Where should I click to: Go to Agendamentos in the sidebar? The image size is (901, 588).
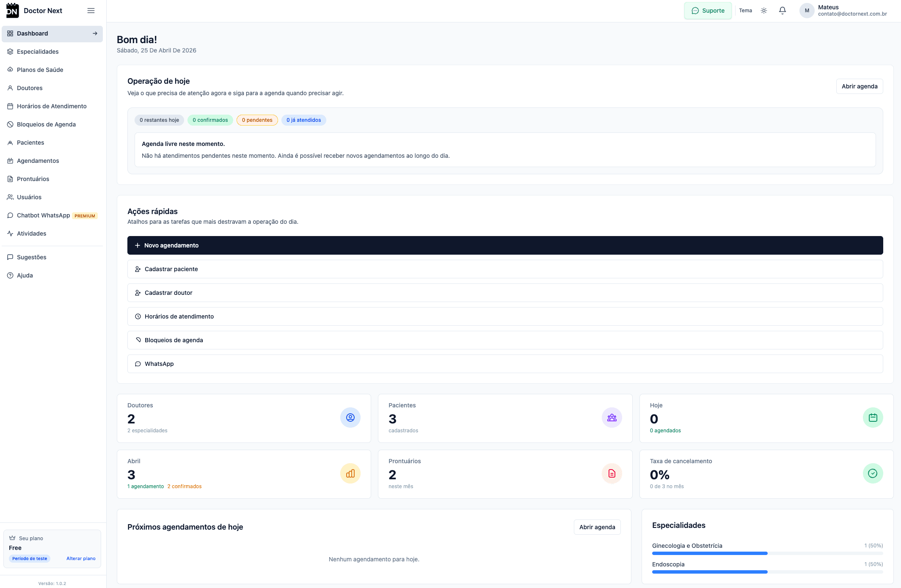pos(38,160)
